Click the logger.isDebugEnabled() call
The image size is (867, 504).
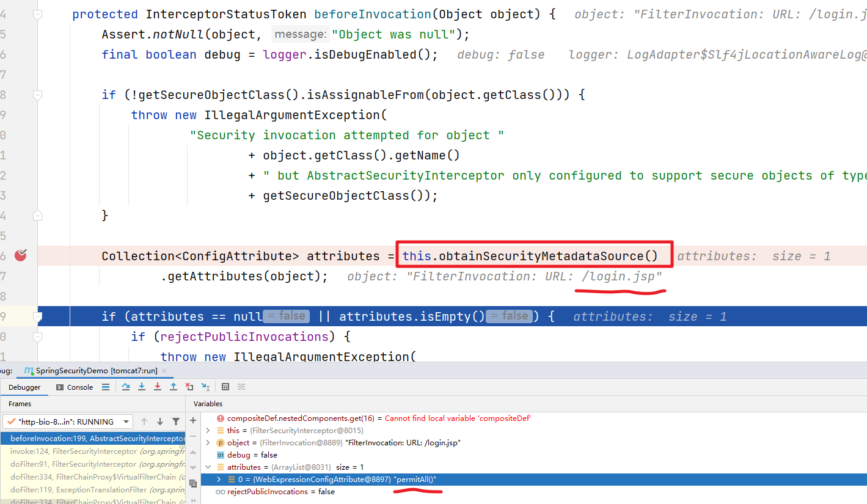point(347,54)
